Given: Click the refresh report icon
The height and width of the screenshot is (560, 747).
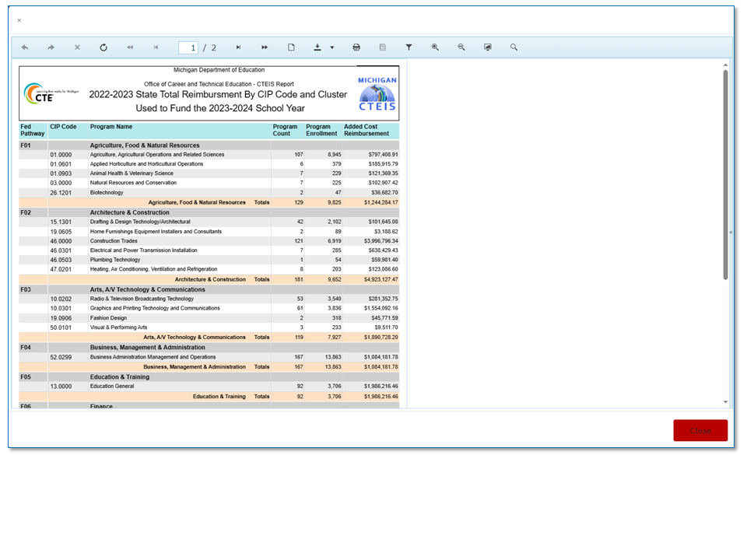Looking at the screenshot, I should pos(103,47).
